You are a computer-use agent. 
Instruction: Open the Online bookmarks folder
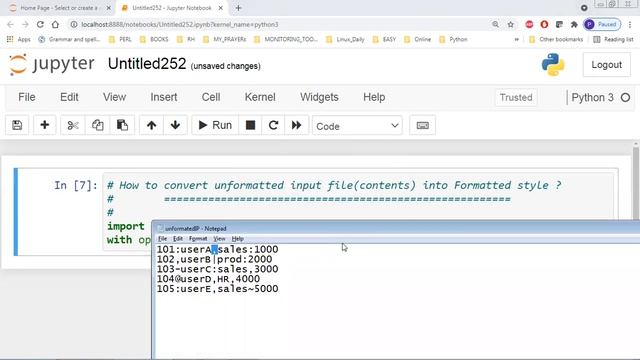[418, 40]
